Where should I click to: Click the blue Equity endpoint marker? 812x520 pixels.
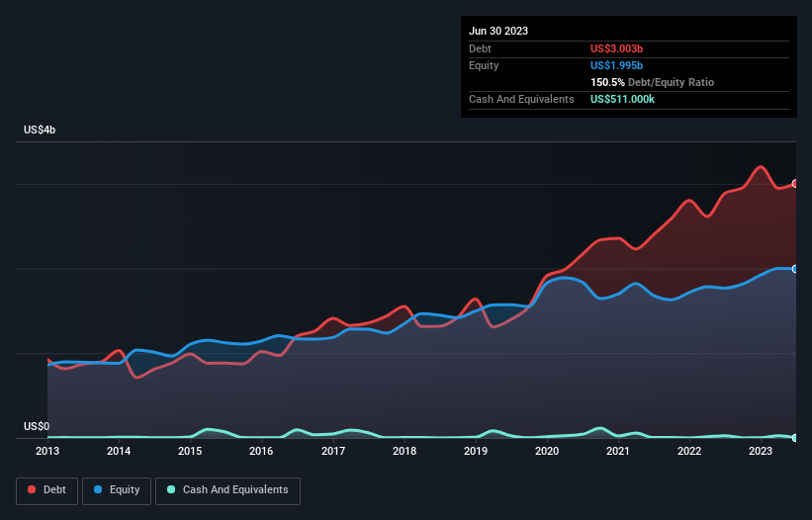795,269
